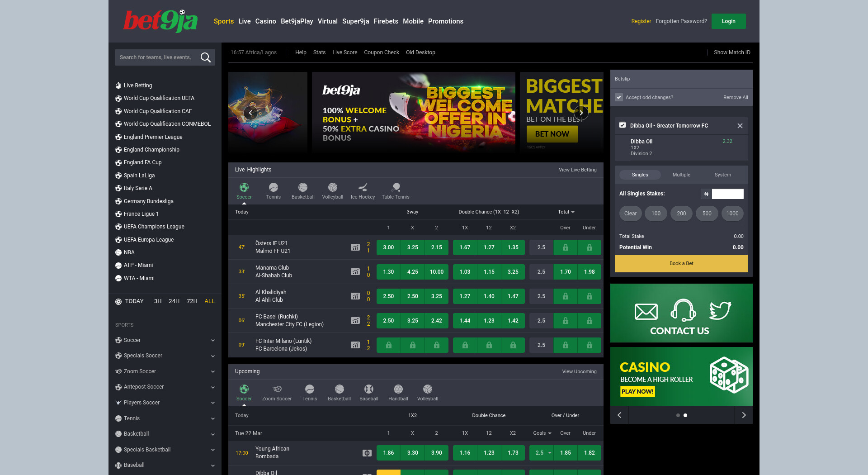This screenshot has height=475, width=868.
Task: Expand Tennis in Sports list
Action: pyautogui.click(x=165, y=418)
